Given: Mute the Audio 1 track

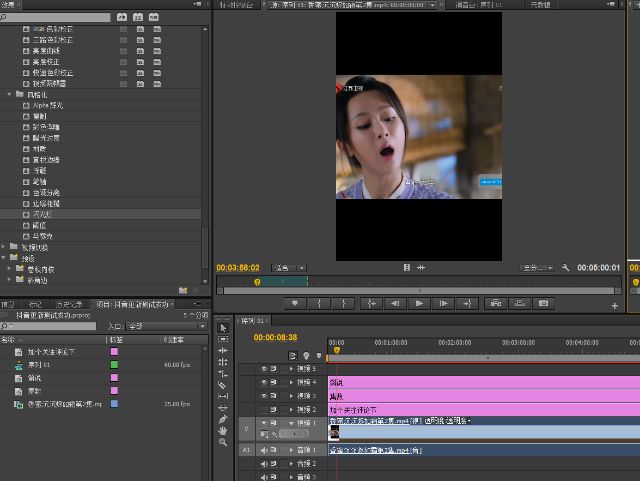Looking at the screenshot, I should coord(264,450).
